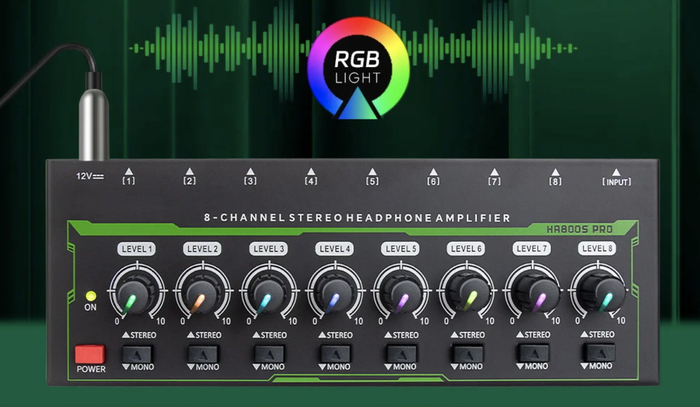Screen dimensions: 700x407
Task: Click the output [7] arrow marker
Action: 493,176
